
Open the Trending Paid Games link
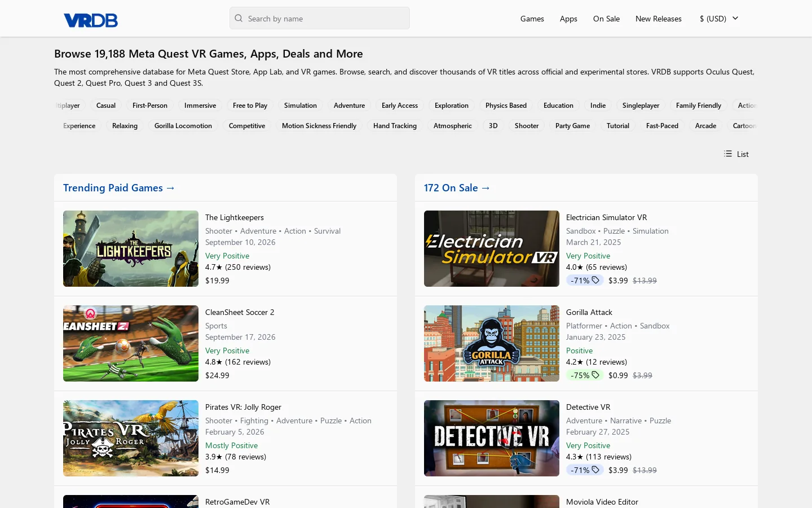click(x=119, y=187)
